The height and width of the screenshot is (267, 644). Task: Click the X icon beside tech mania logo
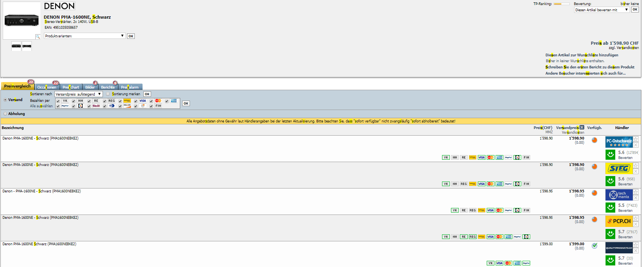[x=635, y=198]
